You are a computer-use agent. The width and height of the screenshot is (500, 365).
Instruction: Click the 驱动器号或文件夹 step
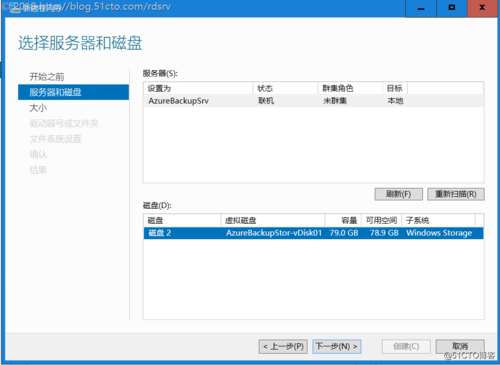[x=64, y=124]
